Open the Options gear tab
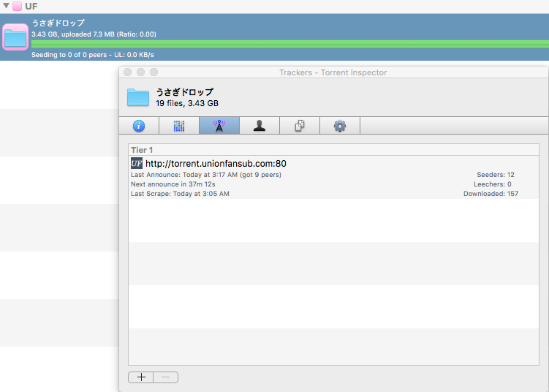 pyautogui.click(x=340, y=126)
